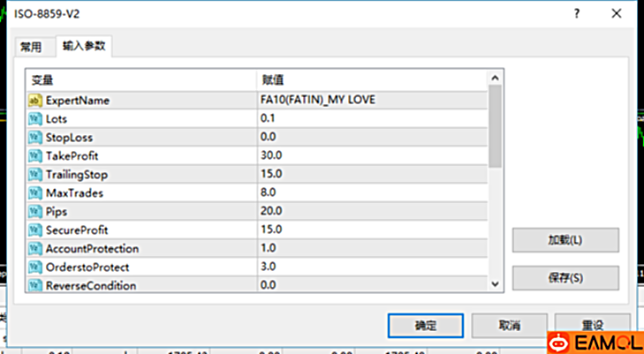This screenshot has height=354, width=644.
Task: Click the TrailingStop variable icon
Action: [x=35, y=174]
